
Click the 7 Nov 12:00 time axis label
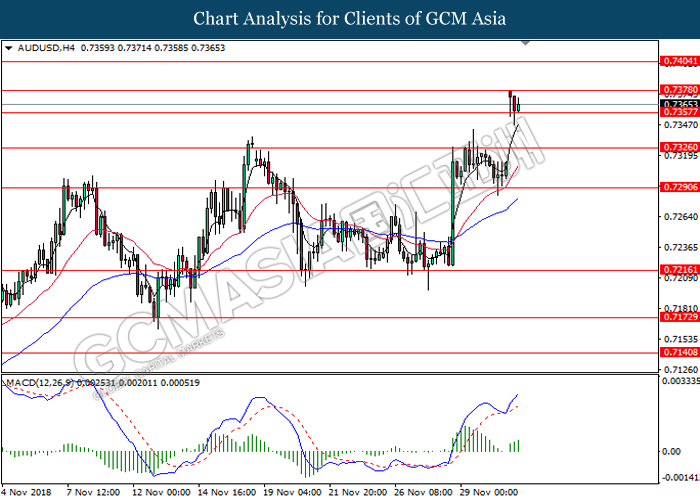click(93, 492)
